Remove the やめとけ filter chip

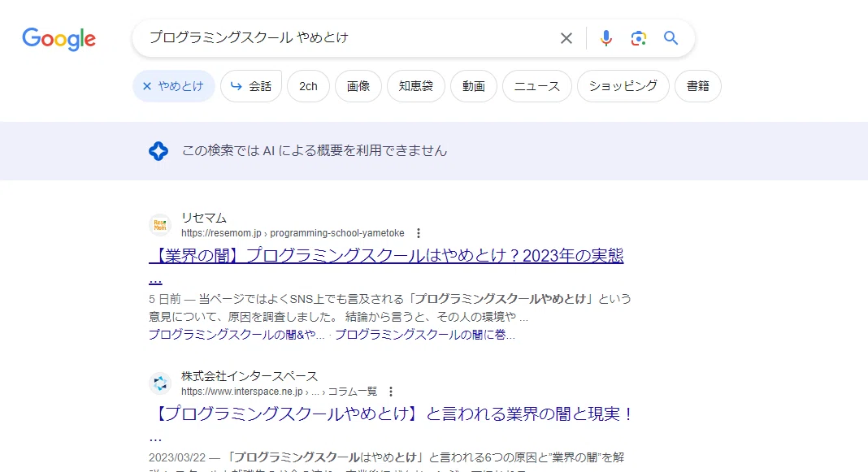coord(174,86)
